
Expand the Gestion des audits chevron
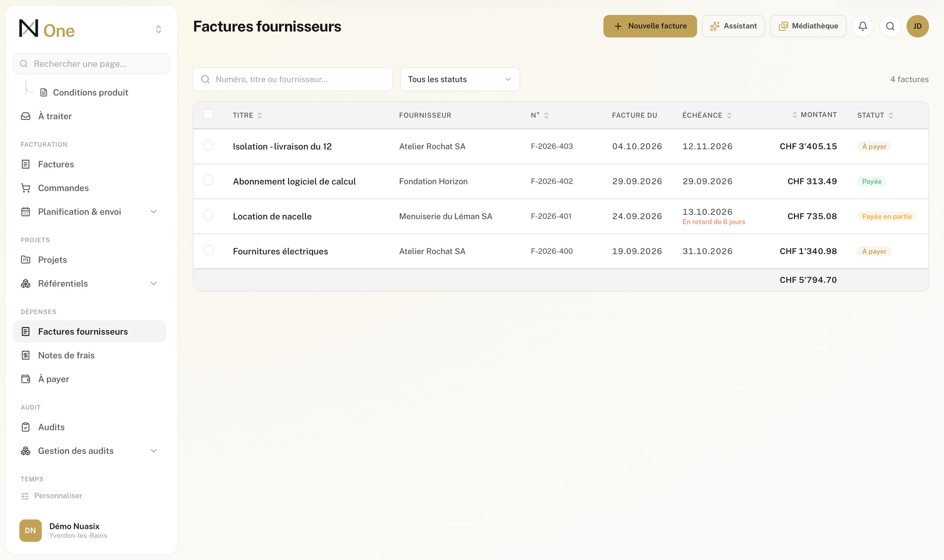154,451
